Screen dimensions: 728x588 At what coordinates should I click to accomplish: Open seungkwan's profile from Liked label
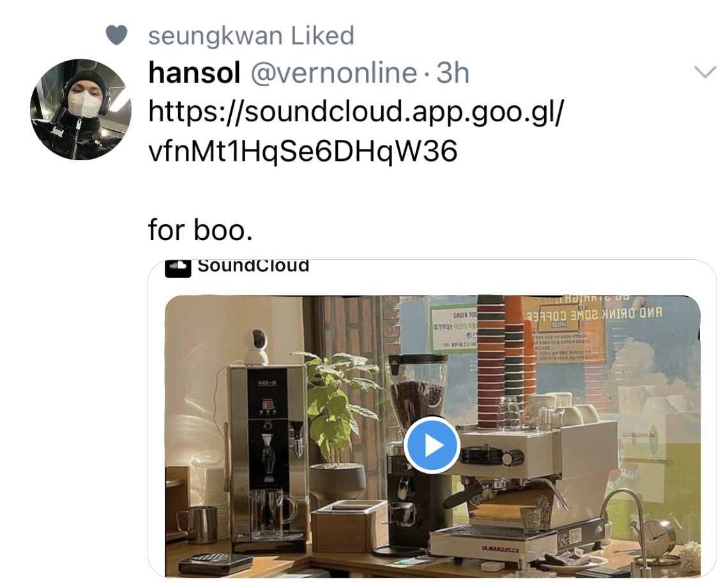pos(215,36)
